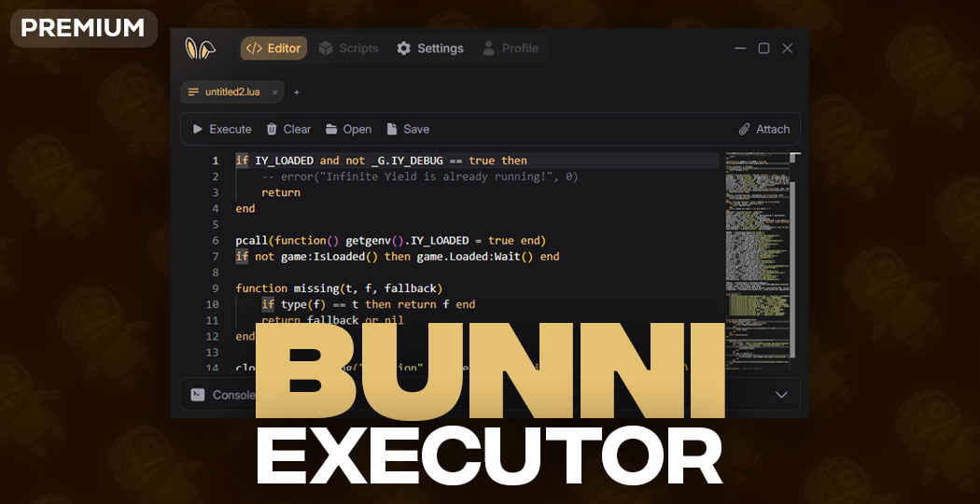This screenshot has width=980, height=504.
Task: Expand the Console panel chevron
Action: click(x=781, y=395)
